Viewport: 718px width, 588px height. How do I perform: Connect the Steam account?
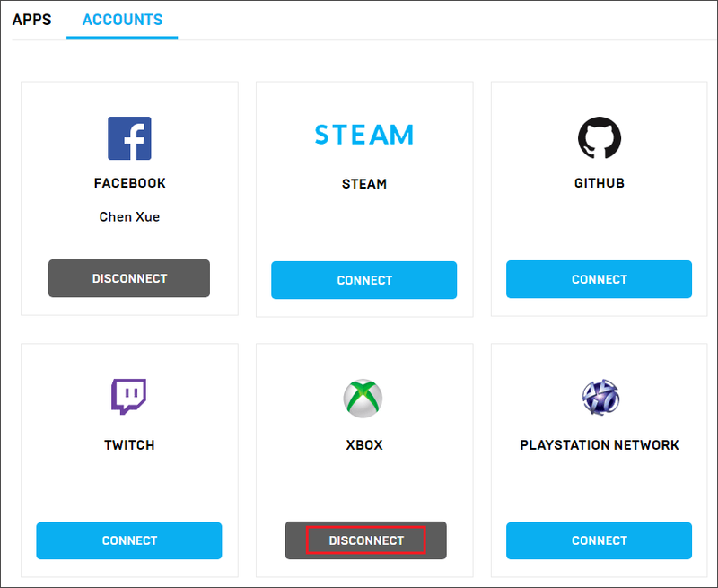364,280
